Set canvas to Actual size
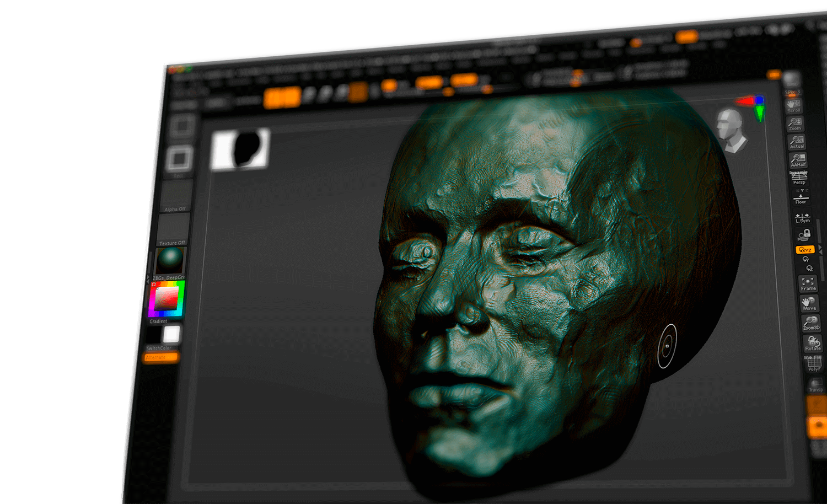This screenshot has width=827, height=504. 797,142
